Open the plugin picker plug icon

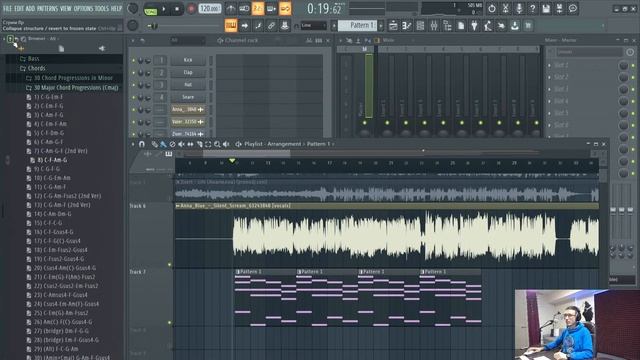(x=474, y=26)
